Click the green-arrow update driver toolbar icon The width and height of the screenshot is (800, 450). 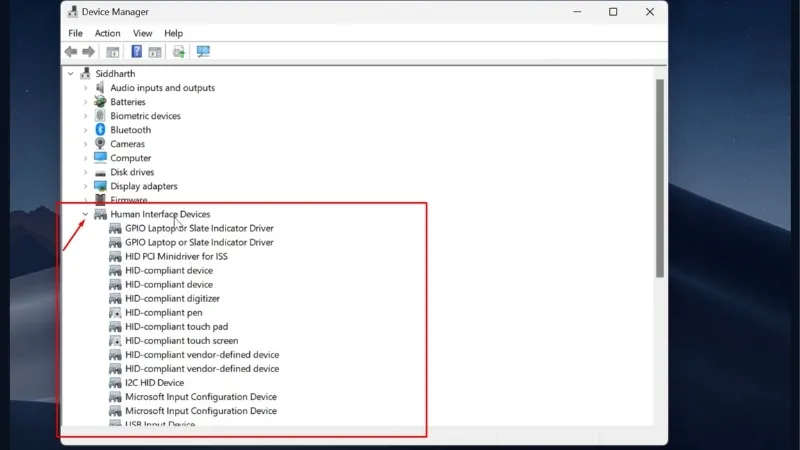pyautogui.click(x=178, y=52)
